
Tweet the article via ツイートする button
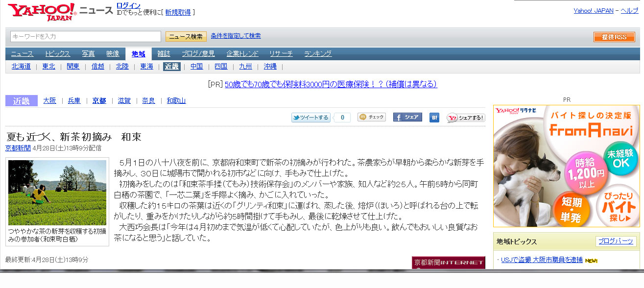pyautogui.click(x=310, y=118)
